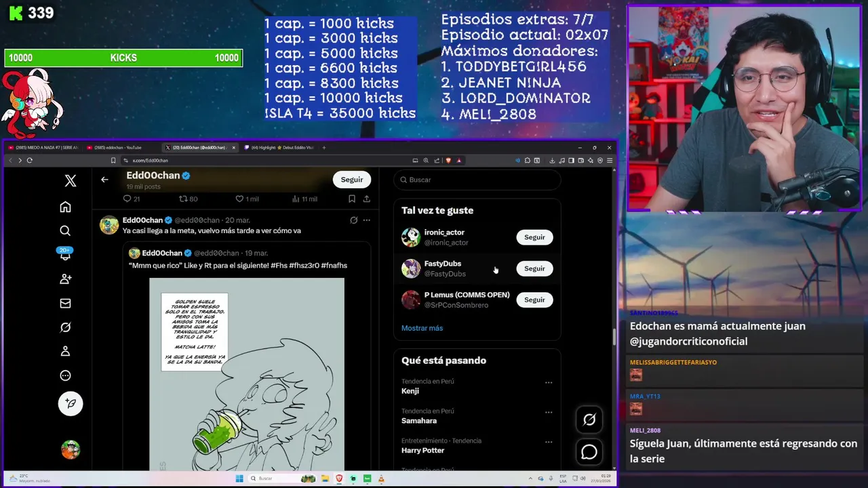The image size is (868, 488).
Task: Open browser hamburger menu
Action: click(610, 161)
